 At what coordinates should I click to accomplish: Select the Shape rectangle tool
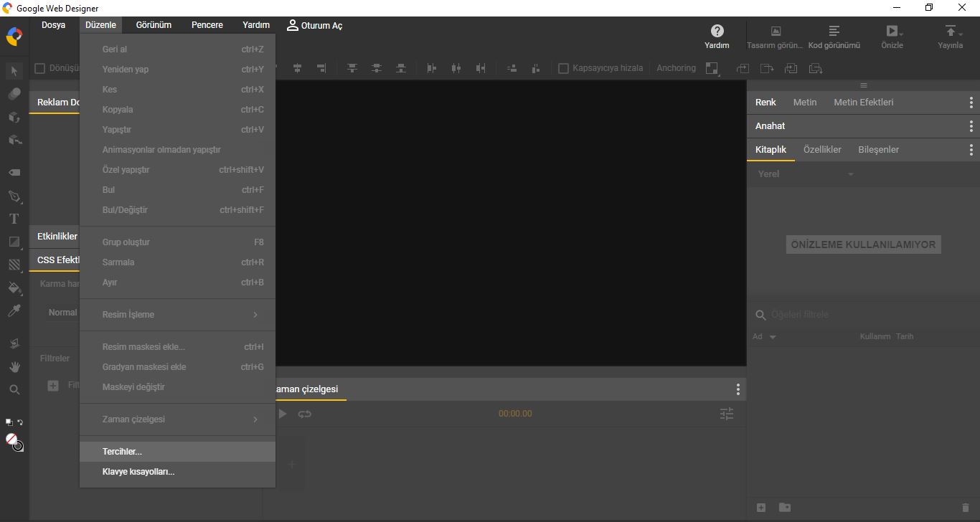(14, 242)
